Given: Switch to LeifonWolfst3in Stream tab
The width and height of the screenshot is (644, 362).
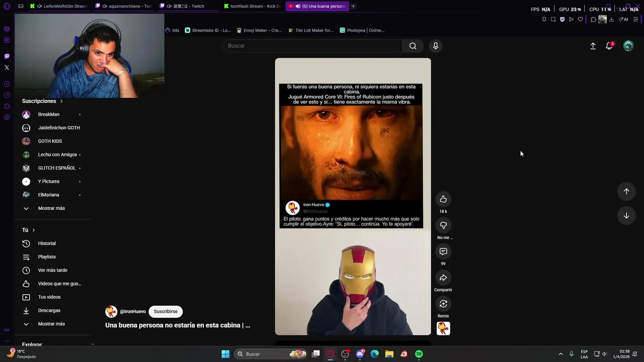Looking at the screenshot, I should click(58, 6).
